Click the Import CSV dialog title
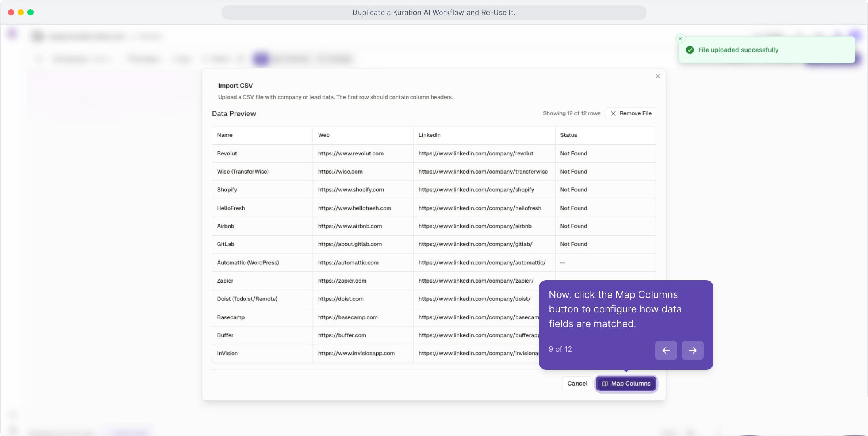The height and width of the screenshot is (436, 868). 235,86
